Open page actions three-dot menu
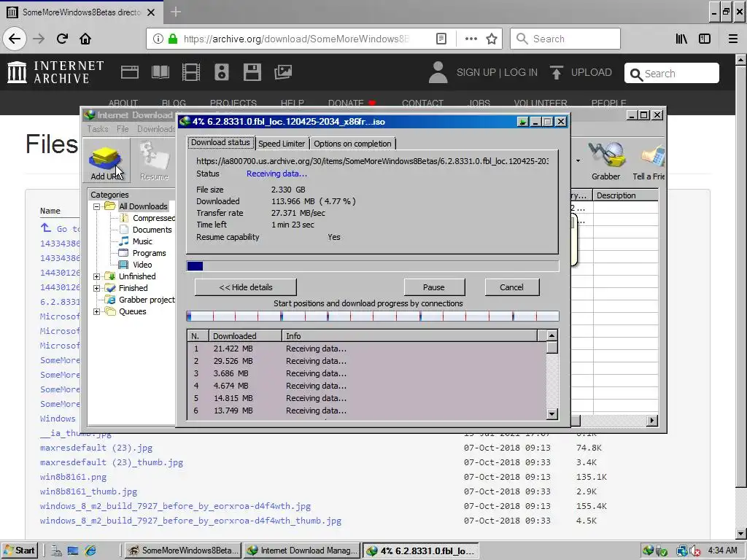The image size is (747, 560). [x=471, y=39]
